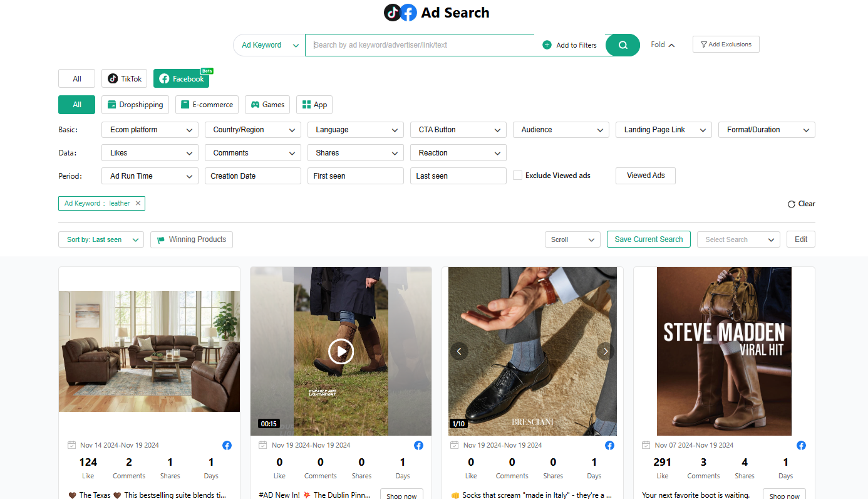Click the calendar icon on the Nov 07 2024 ad

tap(646, 445)
